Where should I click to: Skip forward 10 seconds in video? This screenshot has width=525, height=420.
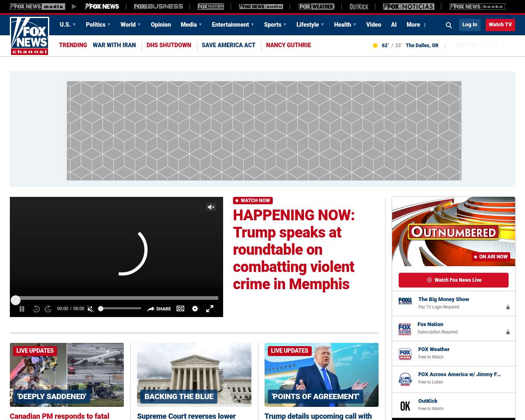point(48,309)
